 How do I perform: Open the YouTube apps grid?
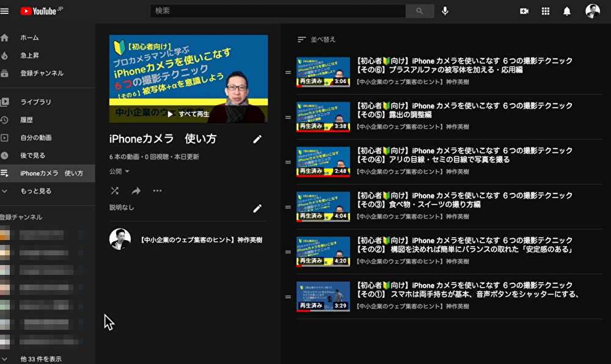546,11
